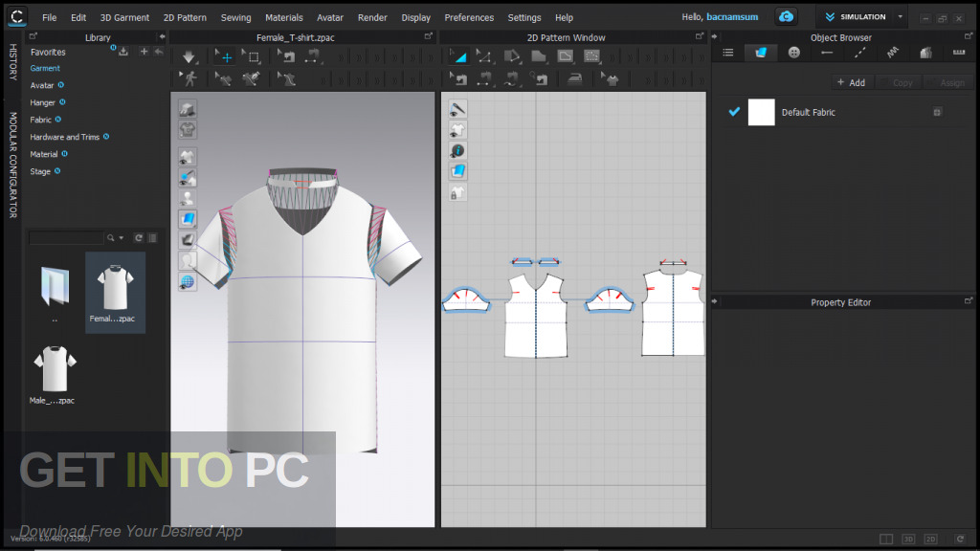Open the 2D Pattern menu
This screenshot has height=551, width=980.
pyautogui.click(x=185, y=17)
